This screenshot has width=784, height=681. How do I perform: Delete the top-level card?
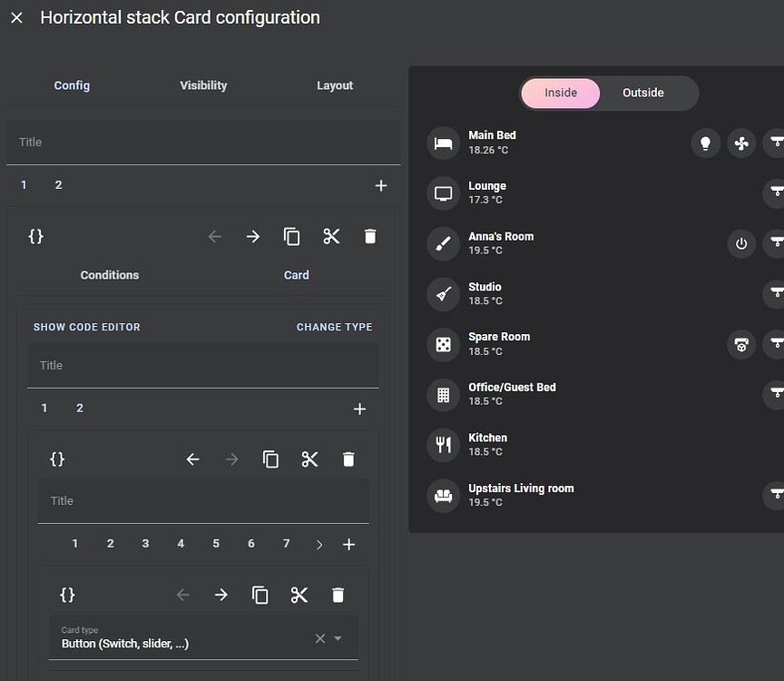370,236
